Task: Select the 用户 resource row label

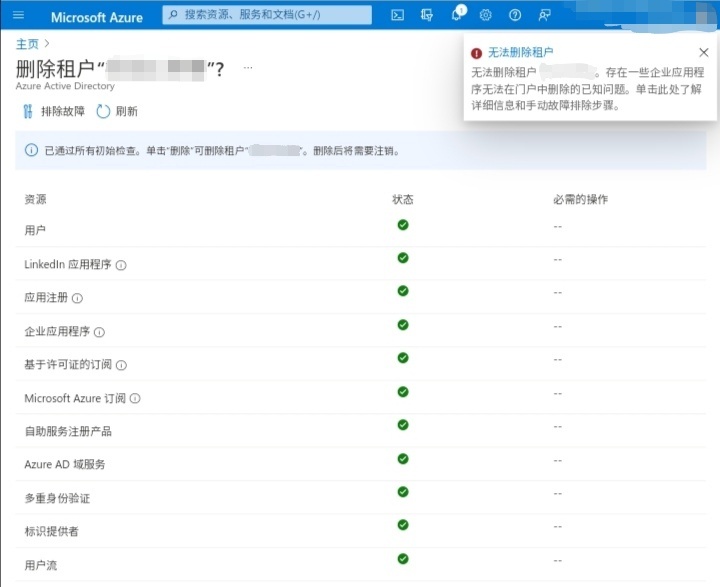Action: 35,230
